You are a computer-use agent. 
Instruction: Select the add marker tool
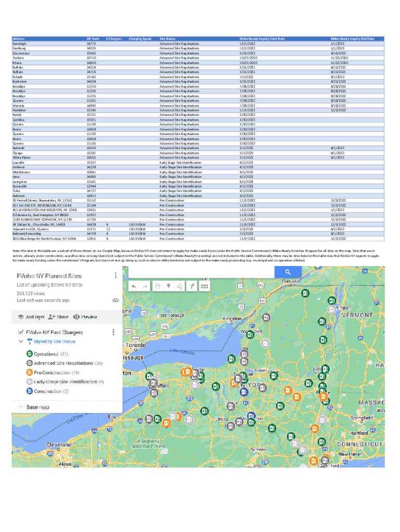[168, 286]
